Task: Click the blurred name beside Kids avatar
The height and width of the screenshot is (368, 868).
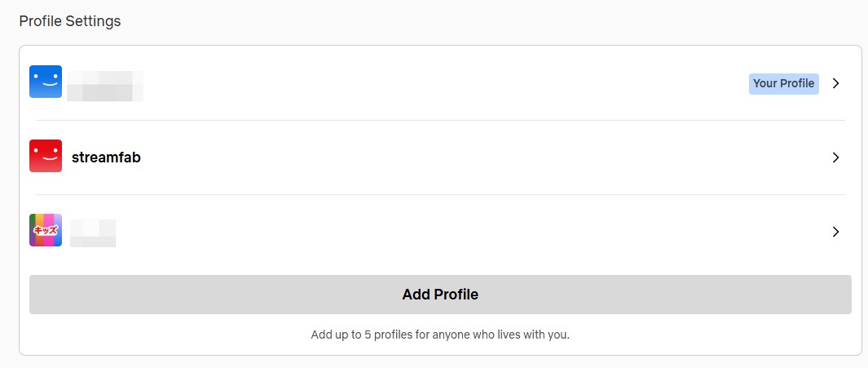Action: click(93, 233)
